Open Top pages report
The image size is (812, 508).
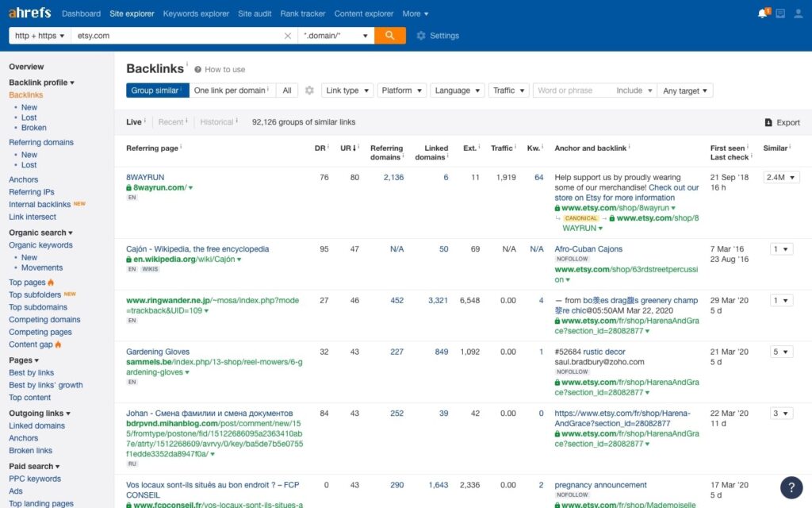coord(27,282)
